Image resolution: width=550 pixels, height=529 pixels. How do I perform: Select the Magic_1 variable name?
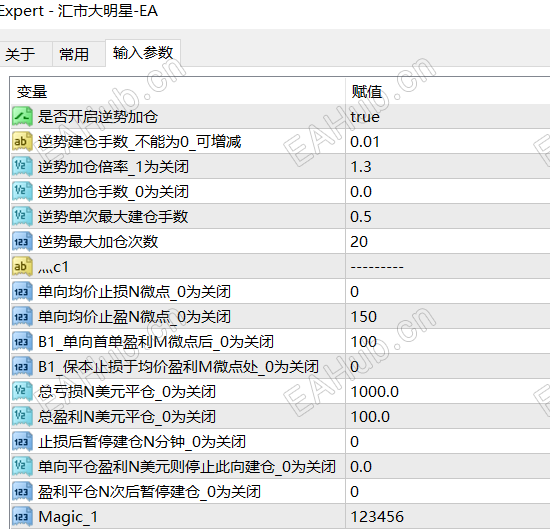pyautogui.click(x=68, y=517)
